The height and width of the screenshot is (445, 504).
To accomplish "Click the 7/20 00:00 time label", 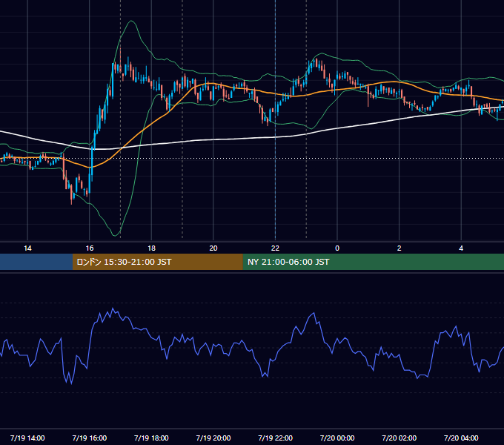I will [x=337, y=438].
